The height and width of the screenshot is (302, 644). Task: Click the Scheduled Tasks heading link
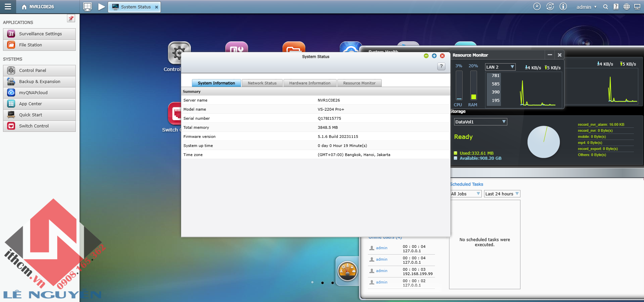467,184
